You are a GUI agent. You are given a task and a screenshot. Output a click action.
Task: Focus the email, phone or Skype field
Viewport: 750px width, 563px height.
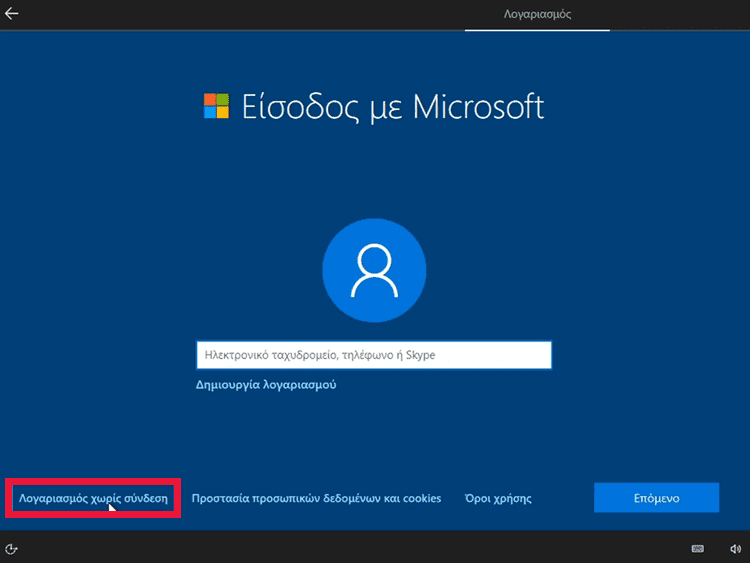click(374, 355)
